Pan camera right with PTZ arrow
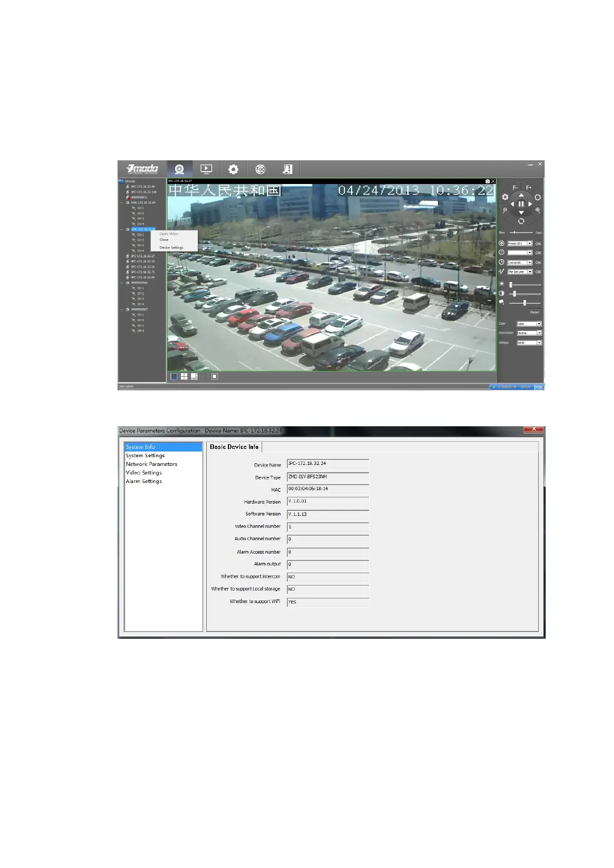 click(530, 204)
